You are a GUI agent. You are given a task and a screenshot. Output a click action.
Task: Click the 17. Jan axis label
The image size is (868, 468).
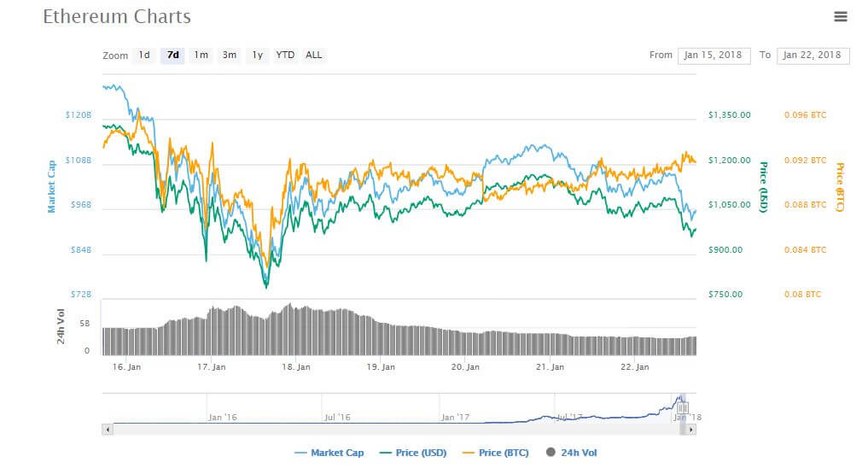[212, 366]
